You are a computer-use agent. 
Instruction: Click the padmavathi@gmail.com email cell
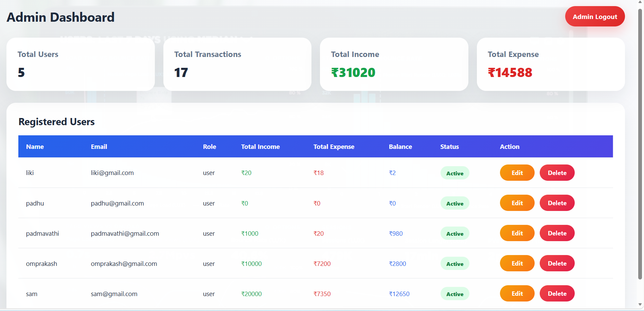(x=125, y=233)
